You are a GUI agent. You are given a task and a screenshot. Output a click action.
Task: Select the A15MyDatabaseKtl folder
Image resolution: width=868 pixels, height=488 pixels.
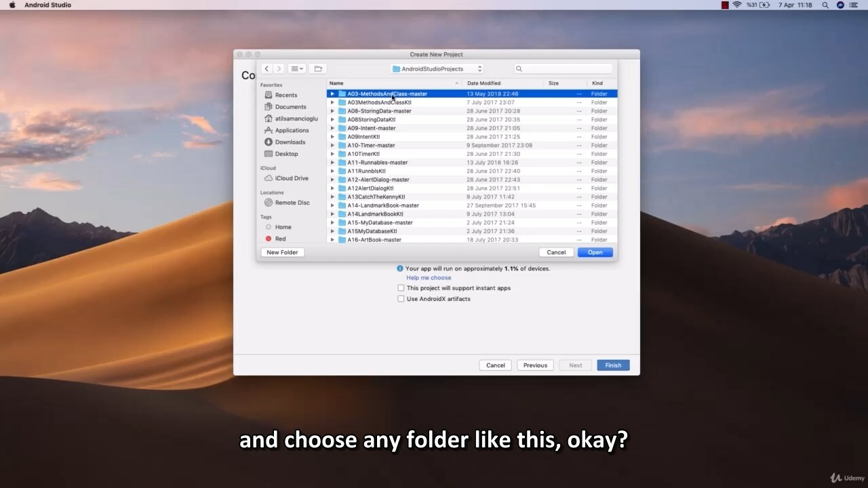pos(472,231)
